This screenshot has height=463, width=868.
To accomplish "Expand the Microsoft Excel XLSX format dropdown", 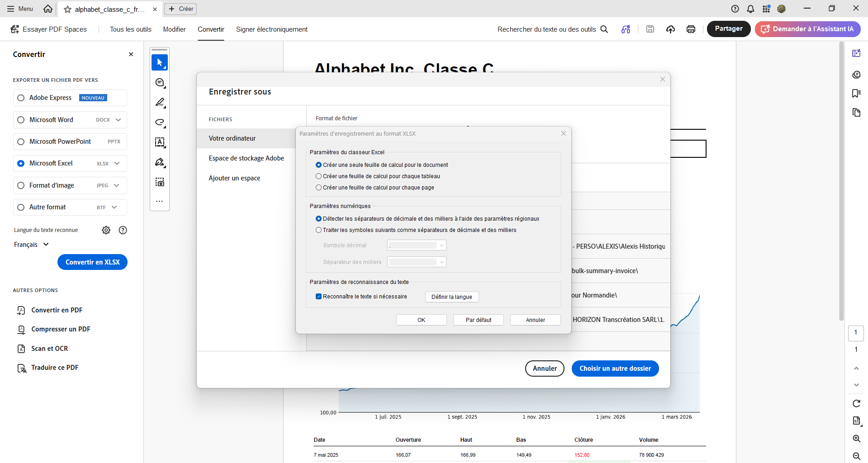I will (117, 163).
